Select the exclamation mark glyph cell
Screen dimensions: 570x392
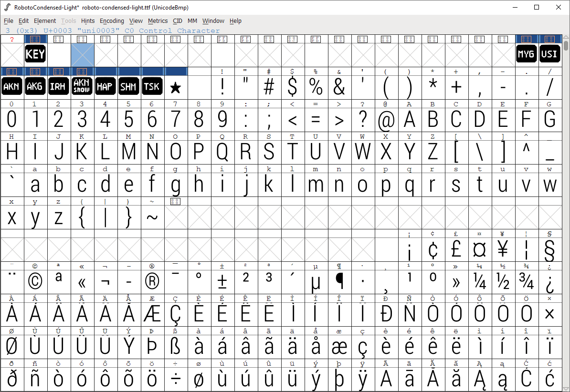click(222, 87)
